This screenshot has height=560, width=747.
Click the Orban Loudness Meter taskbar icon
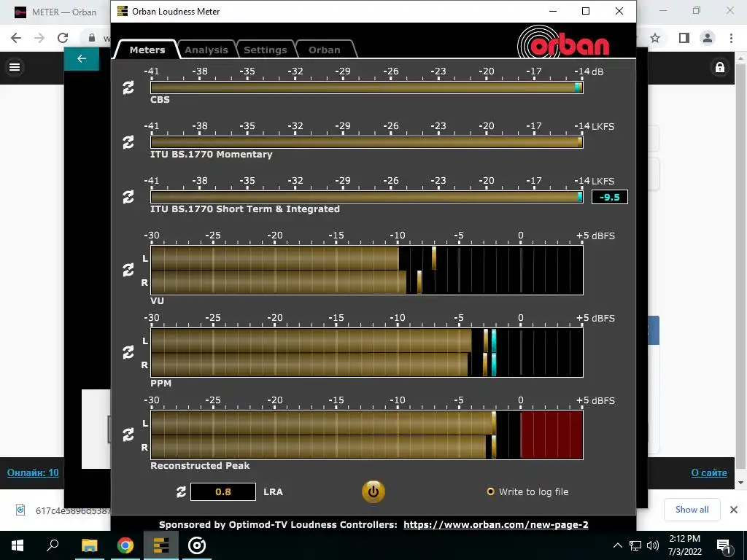[161, 545]
